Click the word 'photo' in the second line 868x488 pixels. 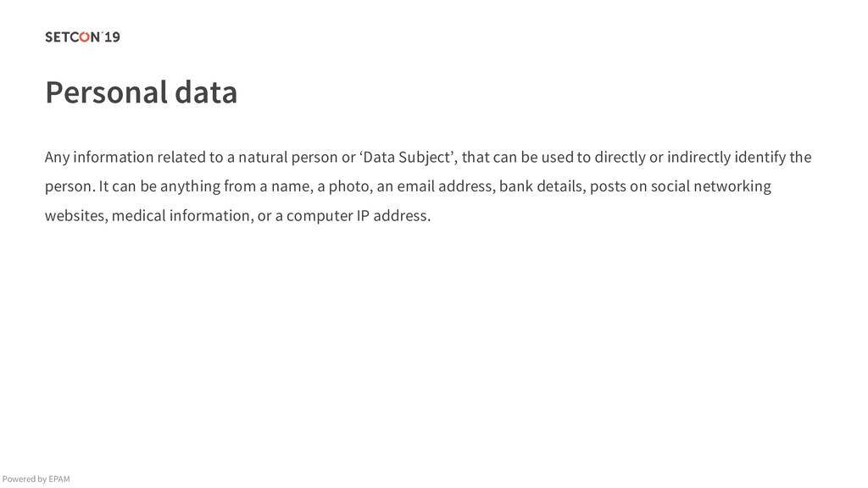348,186
